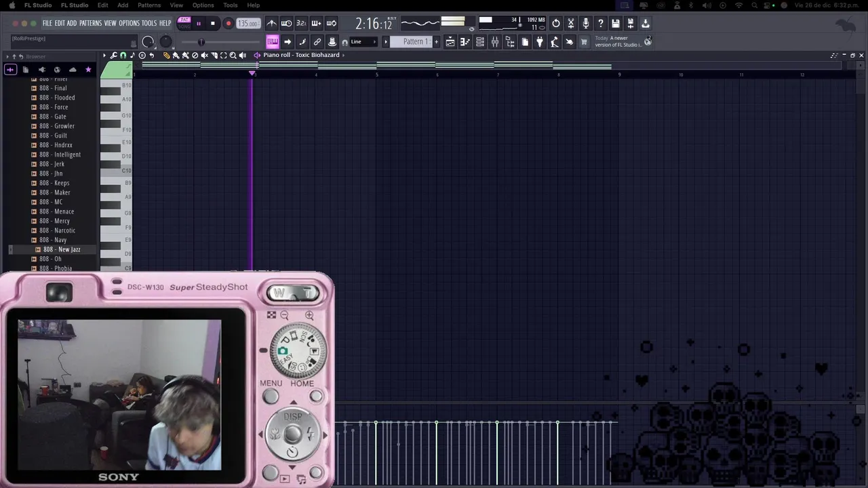Viewport: 868px width, 488px height.
Task: Open the TOOLS menu in FL Studio
Action: tap(149, 23)
